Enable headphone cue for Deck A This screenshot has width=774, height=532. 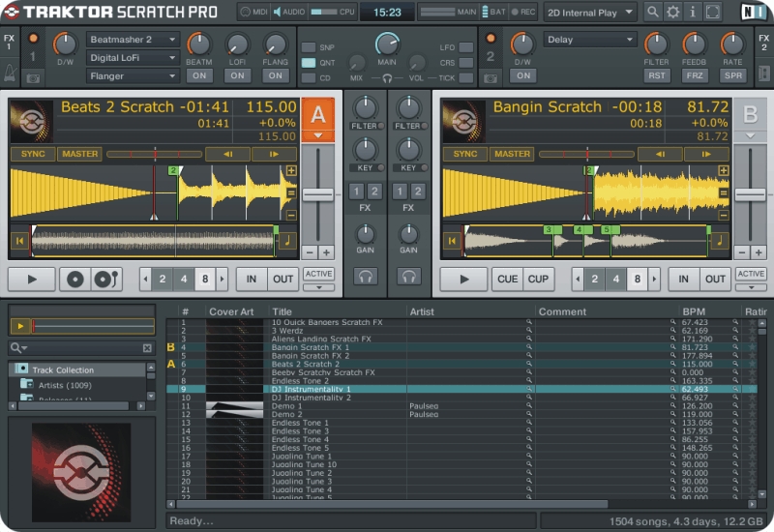[366, 277]
